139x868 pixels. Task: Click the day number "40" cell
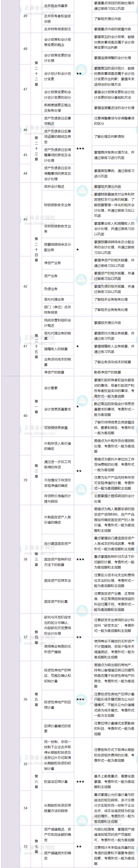(x=25, y=416)
